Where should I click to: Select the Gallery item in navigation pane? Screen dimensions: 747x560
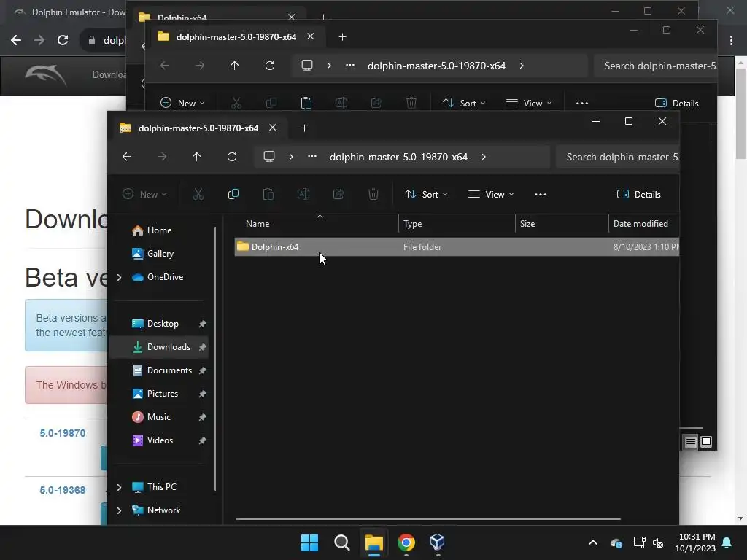pos(158,254)
